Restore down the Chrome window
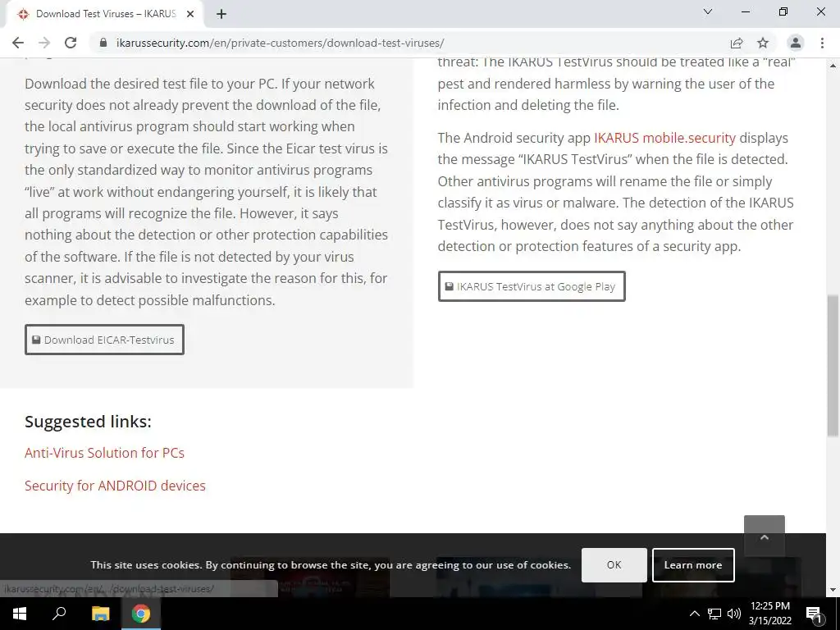 [783, 11]
